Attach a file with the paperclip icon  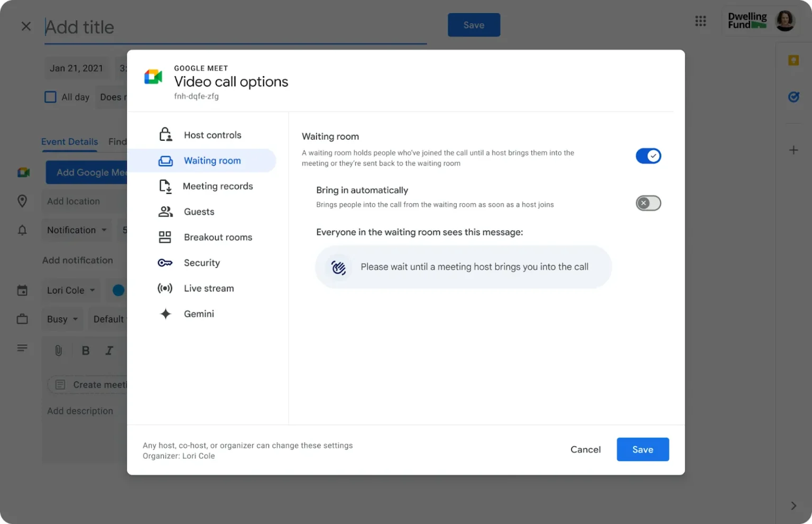58,350
